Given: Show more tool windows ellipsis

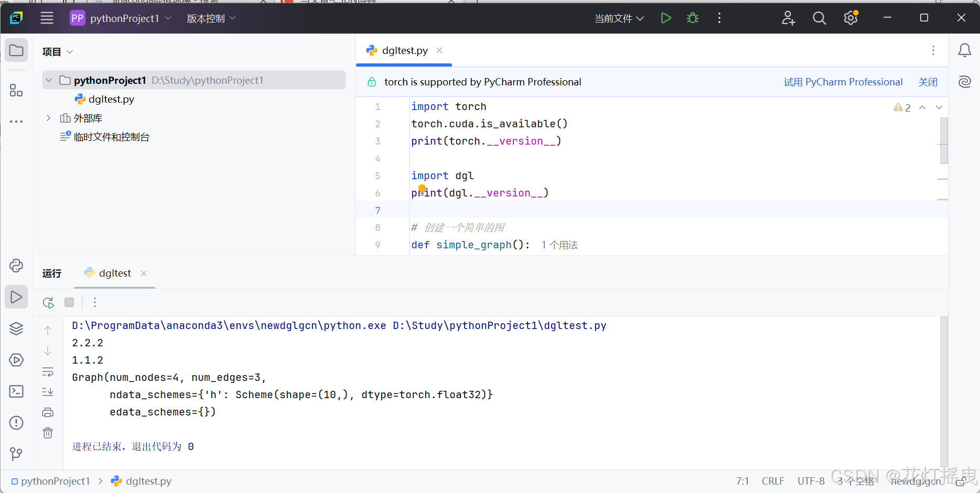Looking at the screenshot, I should tap(16, 122).
